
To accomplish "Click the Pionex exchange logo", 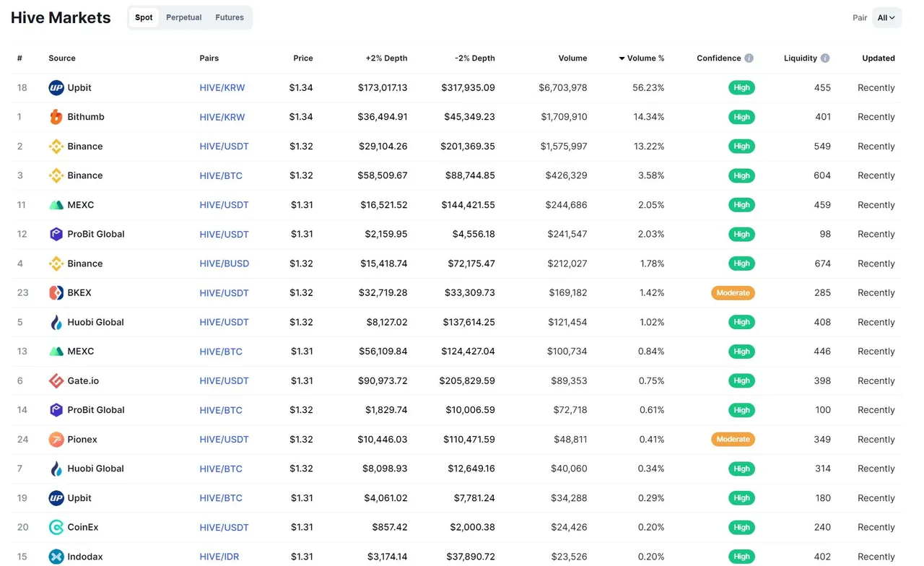I will 56,439.
